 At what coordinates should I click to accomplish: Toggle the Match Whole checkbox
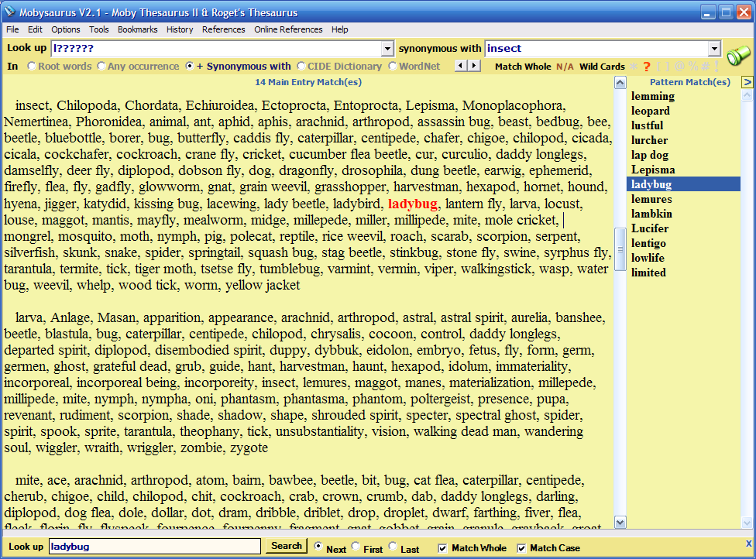pyautogui.click(x=442, y=548)
